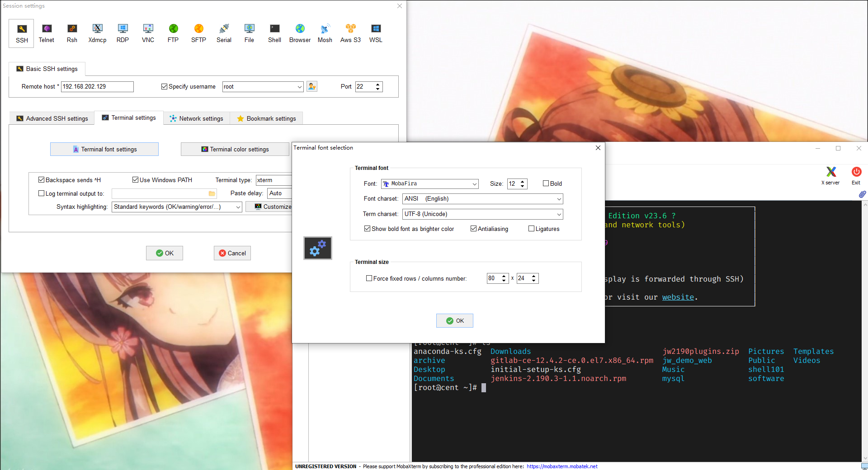Switch to Advanced SSH settings tab
This screenshot has width=868, height=470.
pyautogui.click(x=52, y=118)
